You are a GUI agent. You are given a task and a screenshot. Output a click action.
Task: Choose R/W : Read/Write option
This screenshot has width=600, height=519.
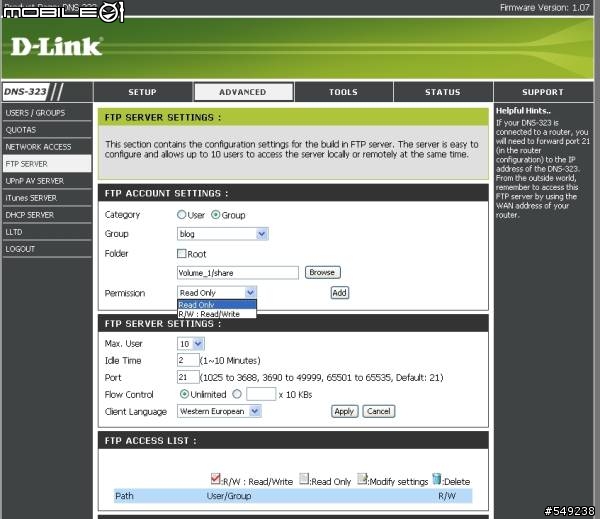217,314
